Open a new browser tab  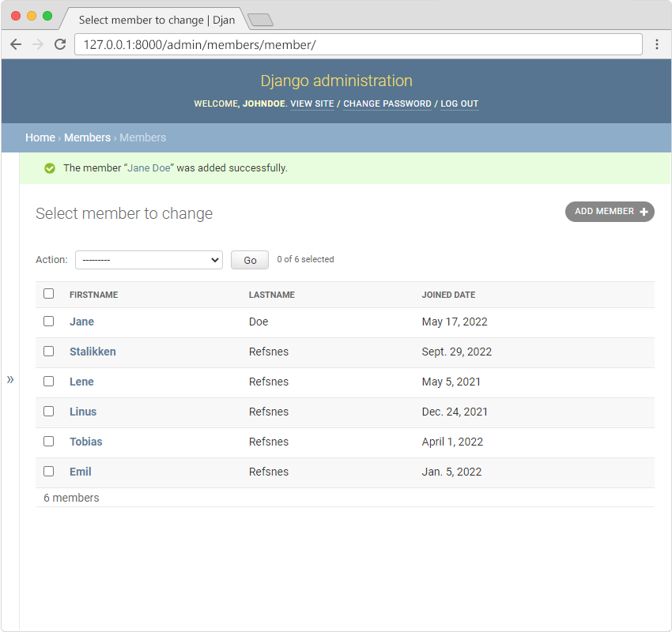[x=260, y=20]
